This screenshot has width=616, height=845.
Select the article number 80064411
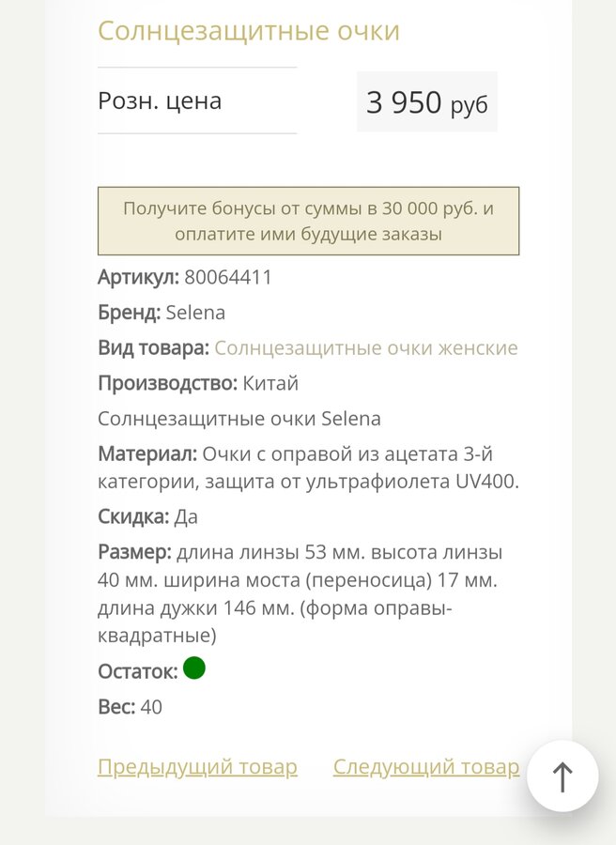tap(228, 278)
